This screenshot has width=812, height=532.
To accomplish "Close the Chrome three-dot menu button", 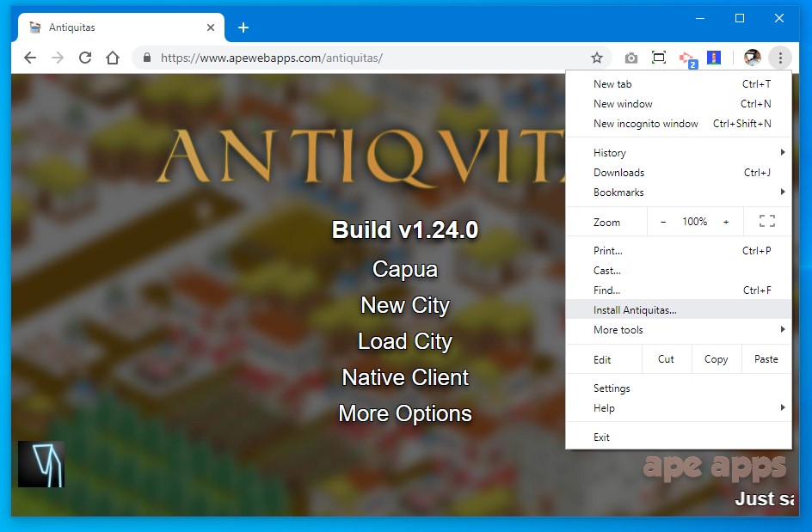I will point(780,58).
